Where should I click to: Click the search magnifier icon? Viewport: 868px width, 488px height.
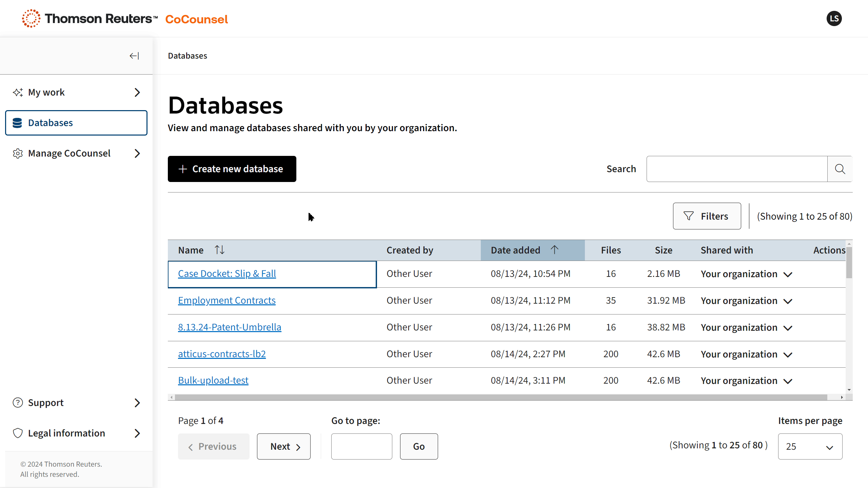pos(840,169)
